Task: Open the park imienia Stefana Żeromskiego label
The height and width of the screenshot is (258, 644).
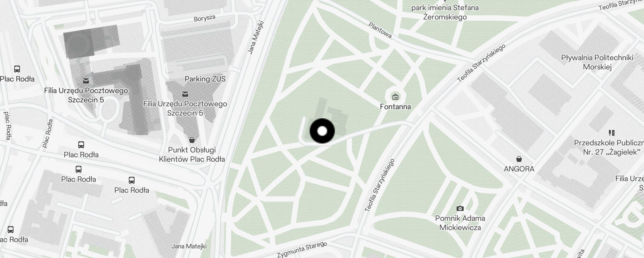Action: (x=445, y=12)
